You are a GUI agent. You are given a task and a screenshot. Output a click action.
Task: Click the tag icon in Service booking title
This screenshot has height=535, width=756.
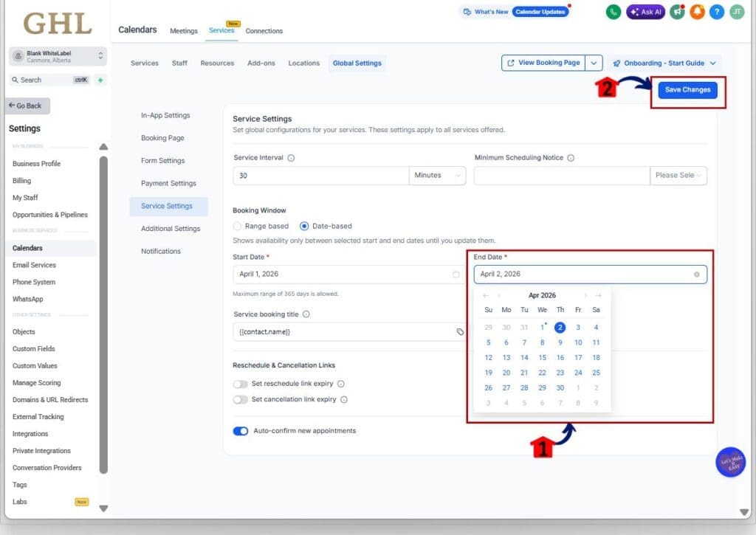(x=460, y=332)
